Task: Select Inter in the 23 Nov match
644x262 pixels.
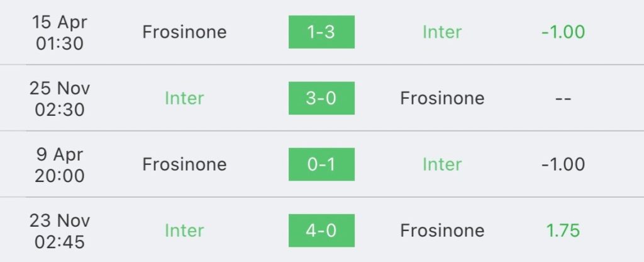Action: [x=184, y=231]
